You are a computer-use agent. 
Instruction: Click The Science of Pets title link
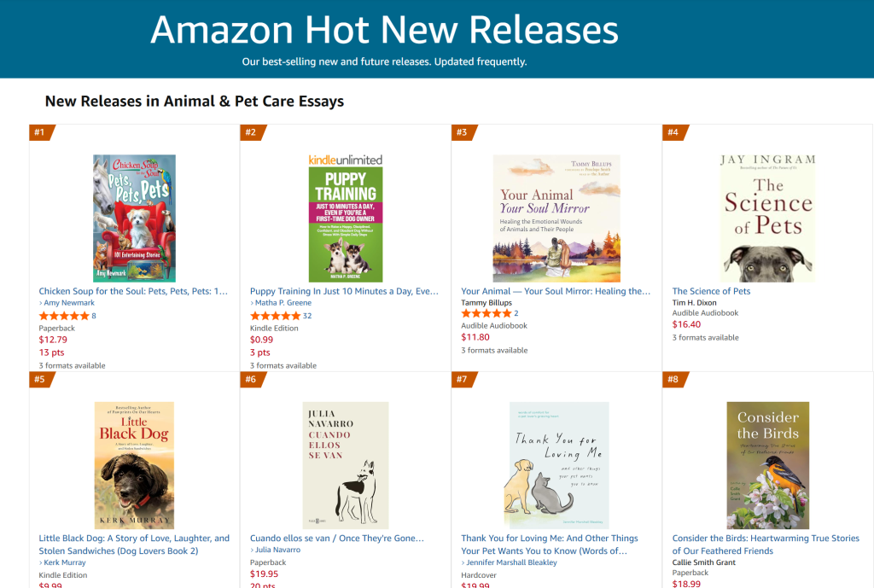coord(711,291)
